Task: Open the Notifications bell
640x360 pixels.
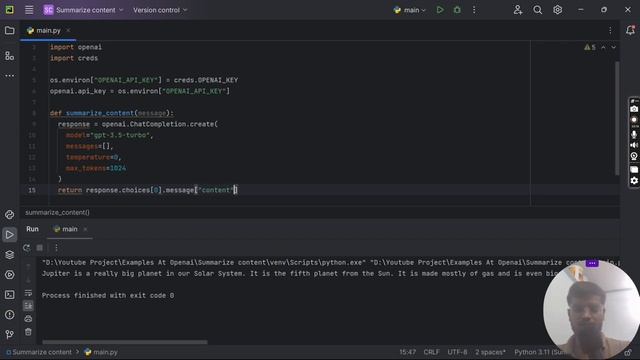Action: pos(630,30)
